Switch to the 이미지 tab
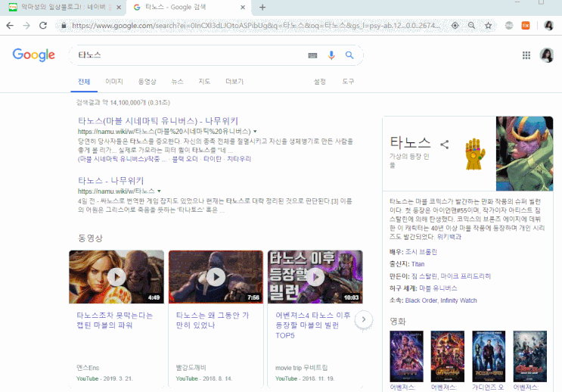562x392 pixels. [x=114, y=82]
